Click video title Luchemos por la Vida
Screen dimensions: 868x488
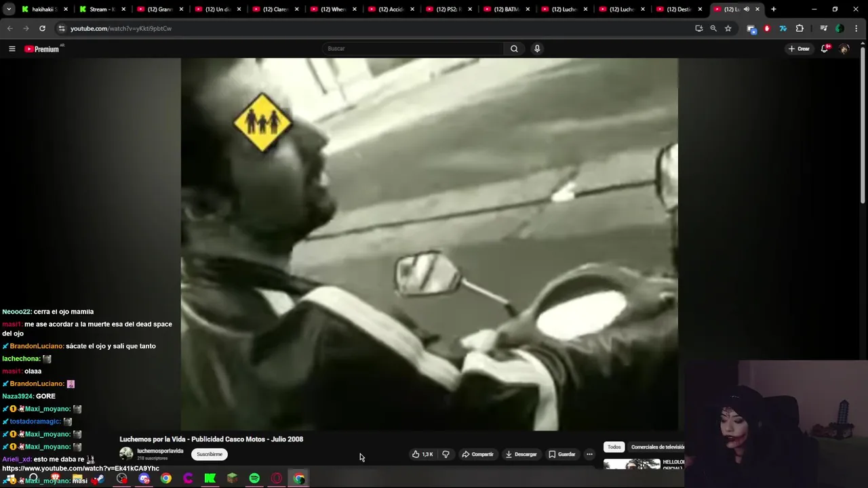coord(212,439)
